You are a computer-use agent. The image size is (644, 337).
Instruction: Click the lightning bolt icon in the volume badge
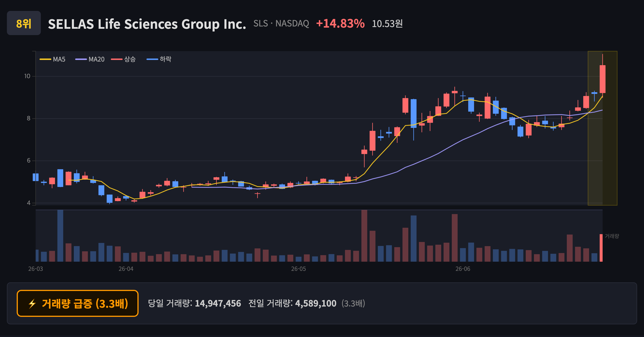click(32, 304)
